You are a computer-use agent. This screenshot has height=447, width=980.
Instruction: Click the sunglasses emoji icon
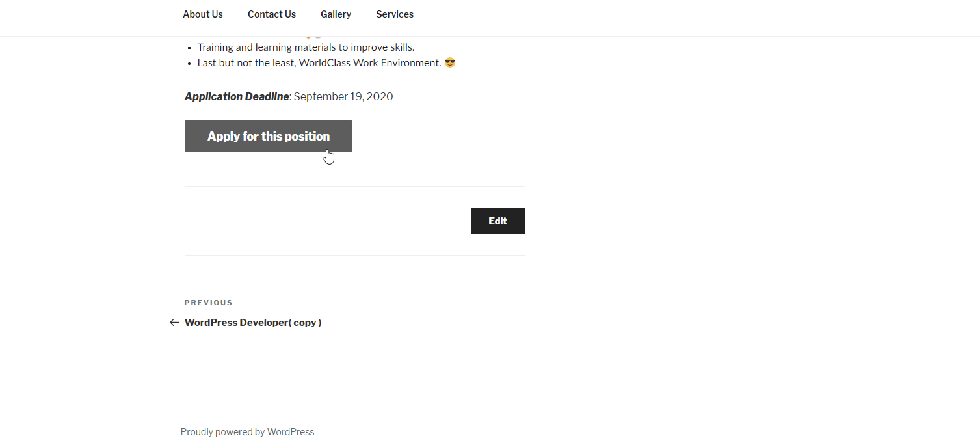450,63
